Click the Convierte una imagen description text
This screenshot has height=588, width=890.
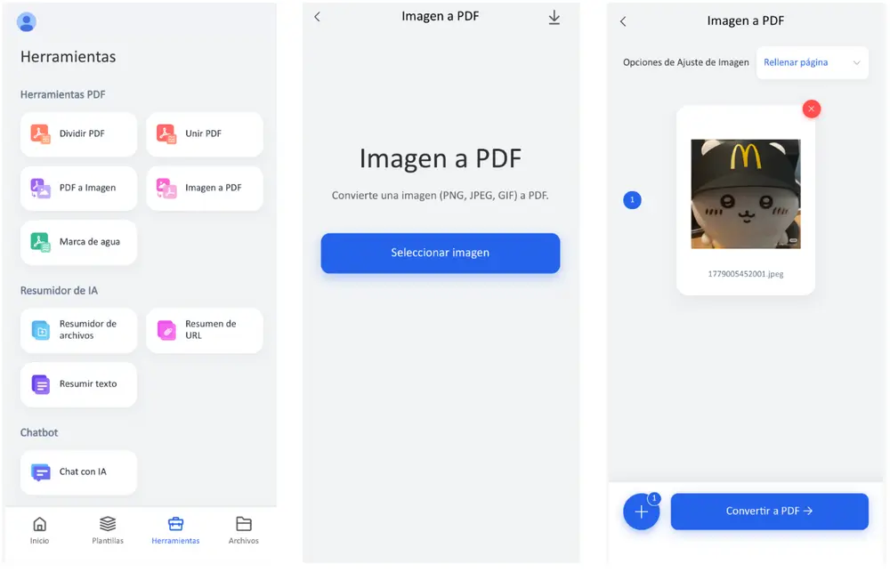click(x=440, y=196)
